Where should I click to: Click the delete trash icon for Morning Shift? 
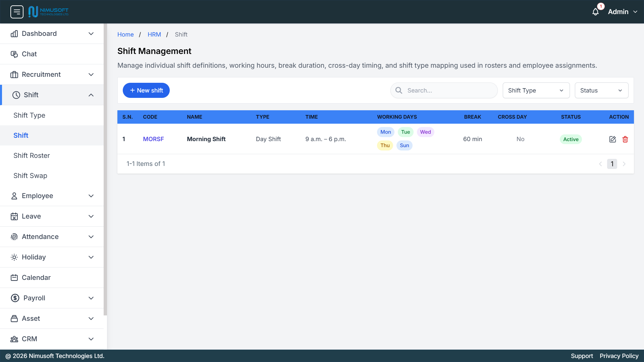point(625,139)
